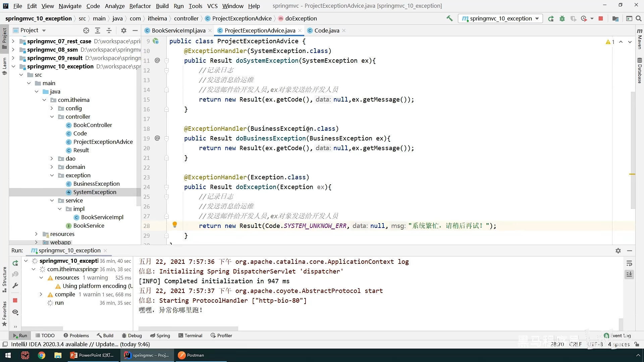Click the rerun icon in top toolbar
The width and height of the screenshot is (644, 362).
click(551, 19)
